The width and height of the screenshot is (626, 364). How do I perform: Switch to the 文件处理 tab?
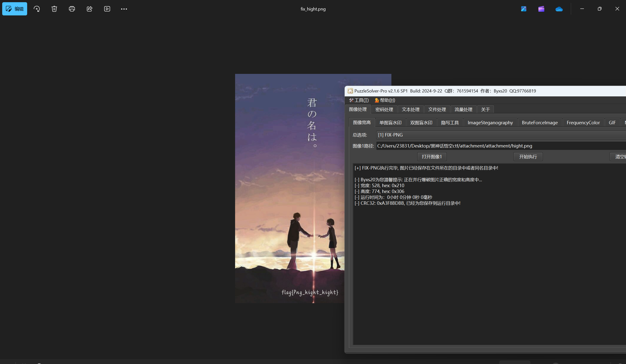(437, 109)
